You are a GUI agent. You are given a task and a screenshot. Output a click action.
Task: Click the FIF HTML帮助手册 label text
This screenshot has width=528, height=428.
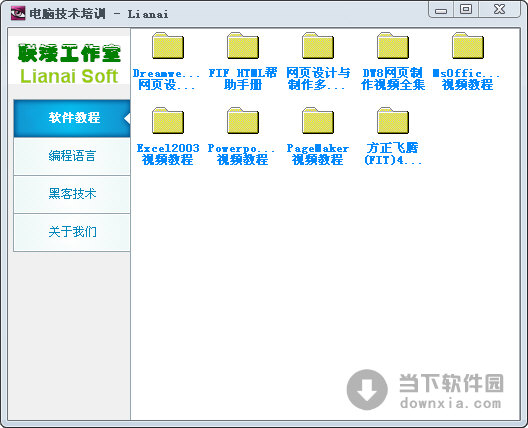243,79
